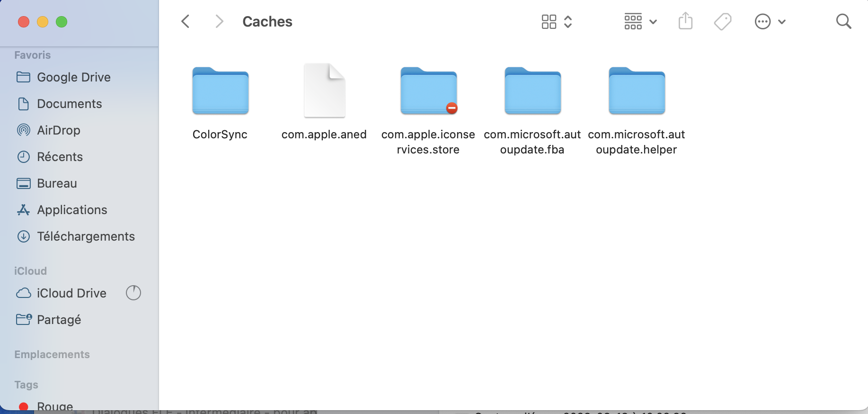Image resolution: width=868 pixels, height=414 pixels.
Task: Close the Finder window with the red button
Action: pyautogui.click(x=24, y=22)
